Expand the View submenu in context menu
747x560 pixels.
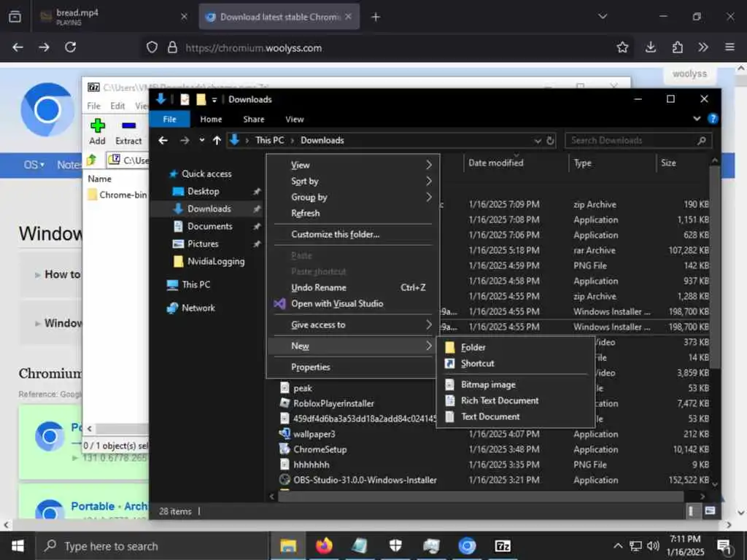353,165
